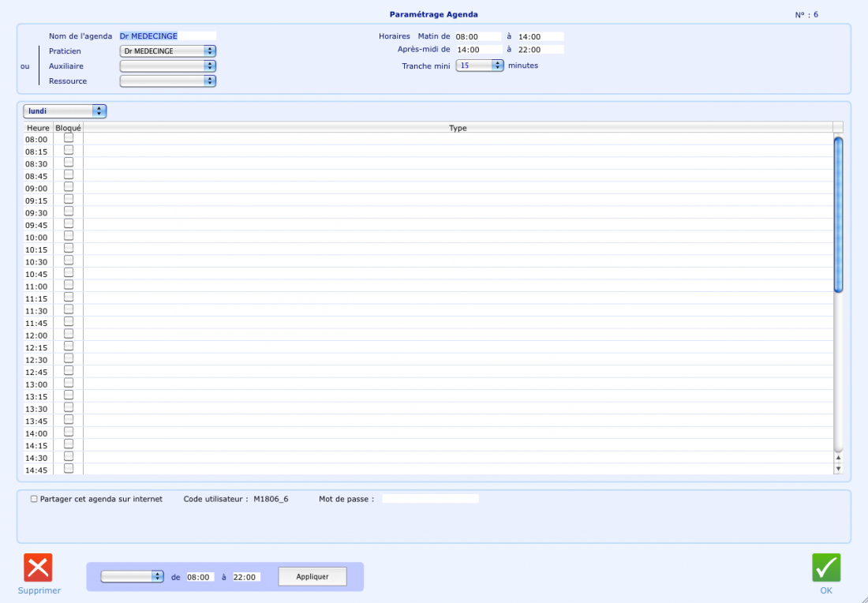The width and height of the screenshot is (868, 603).
Task: Click the bottom 'de' 08:00 time field
Action: (200, 577)
